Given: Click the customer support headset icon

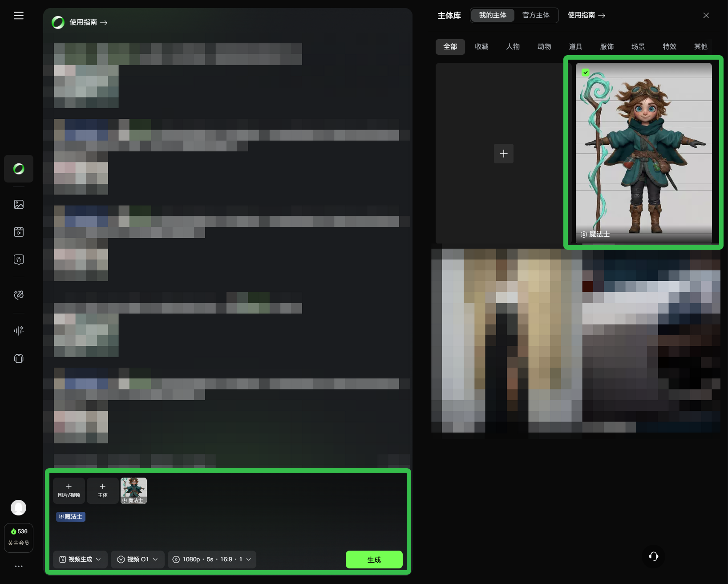Looking at the screenshot, I should point(653,556).
